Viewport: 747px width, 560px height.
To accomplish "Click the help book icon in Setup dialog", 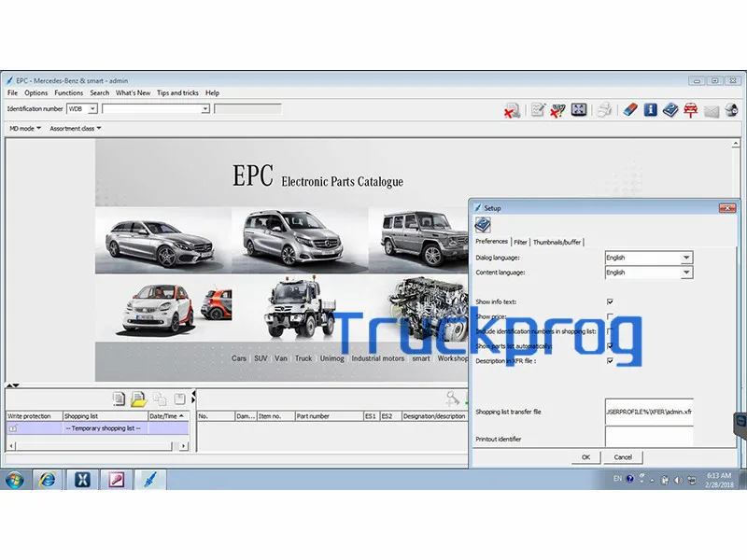I will pyautogui.click(x=483, y=225).
